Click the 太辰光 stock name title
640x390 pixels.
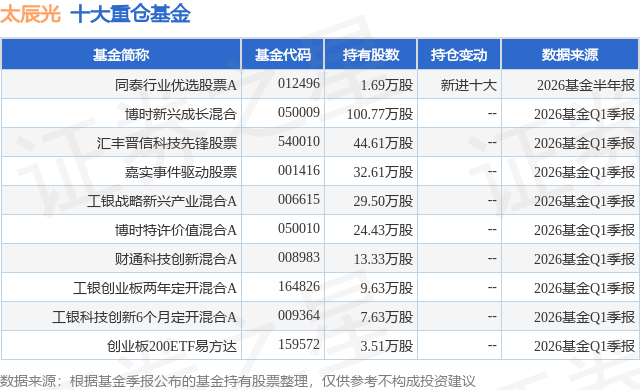coord(31,14)
